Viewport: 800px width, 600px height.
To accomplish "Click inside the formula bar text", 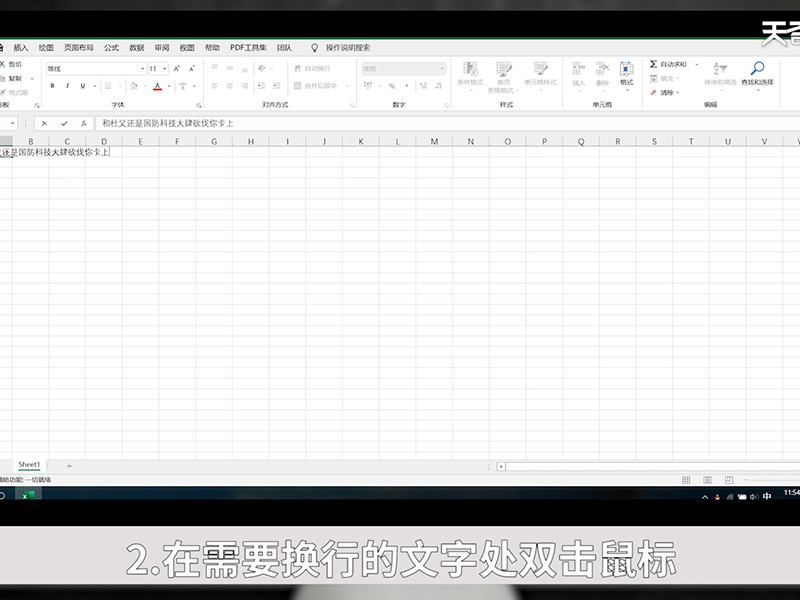I will (167, 123).
